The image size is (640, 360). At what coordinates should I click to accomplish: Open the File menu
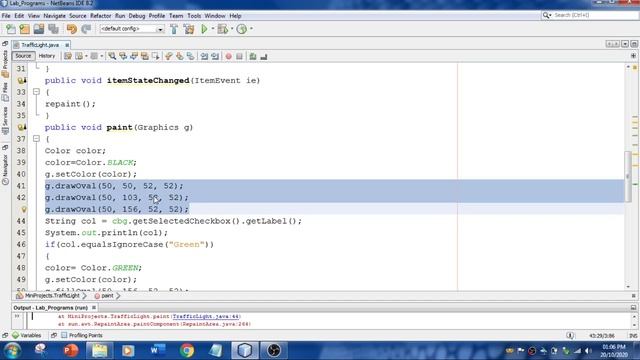click(6, 16)
